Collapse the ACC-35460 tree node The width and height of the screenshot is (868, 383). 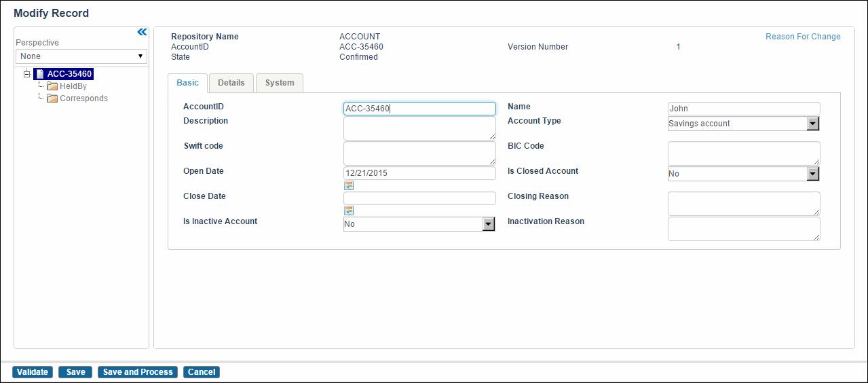tap(26, 74)
